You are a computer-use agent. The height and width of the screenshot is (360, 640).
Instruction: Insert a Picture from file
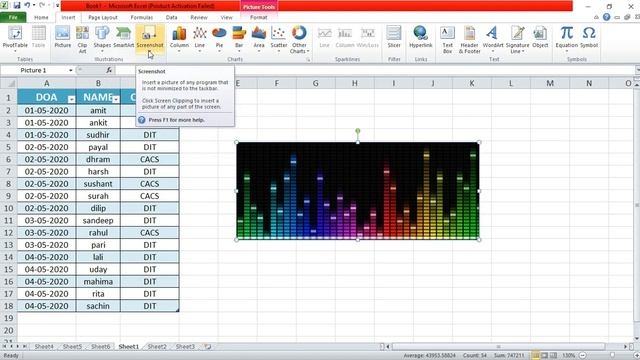pyautogui.click(x=62, y=38)
